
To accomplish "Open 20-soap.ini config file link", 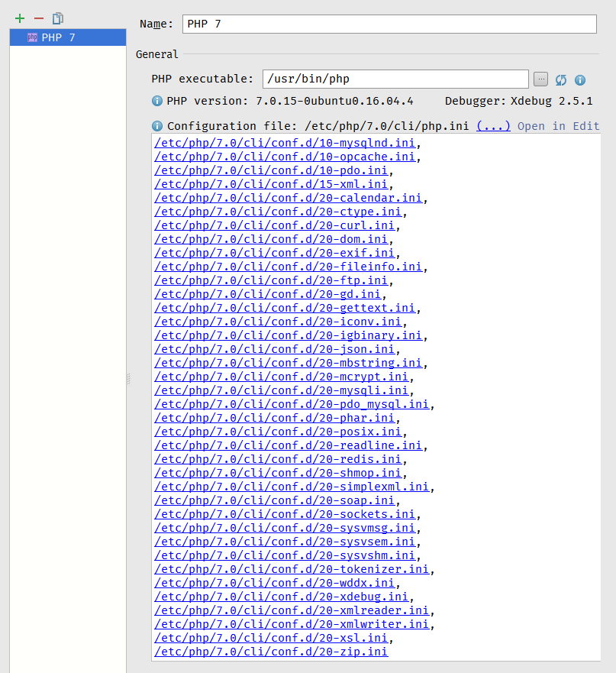I will 275,500.
